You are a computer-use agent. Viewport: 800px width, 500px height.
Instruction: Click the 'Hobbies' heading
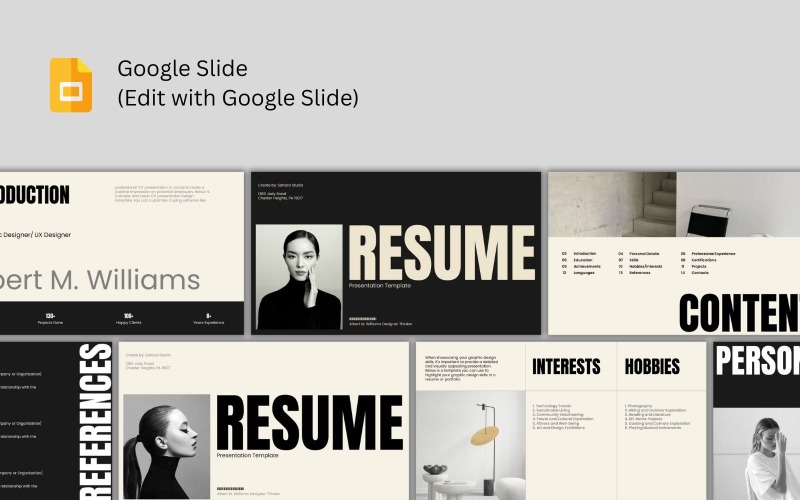pyautogui.click(x=652, y=367)
